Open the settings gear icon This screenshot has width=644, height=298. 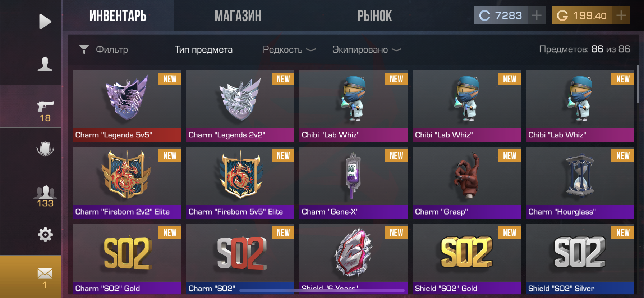(45, 235)
